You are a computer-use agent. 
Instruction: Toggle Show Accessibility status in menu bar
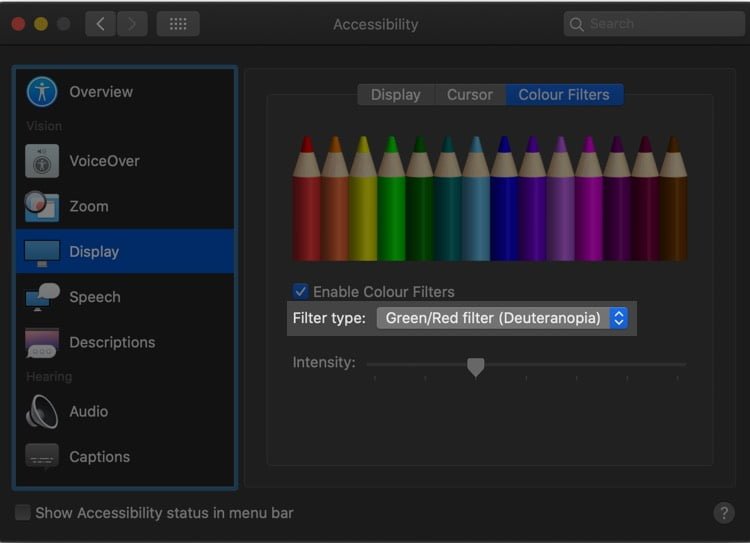(x=22, y=512)
